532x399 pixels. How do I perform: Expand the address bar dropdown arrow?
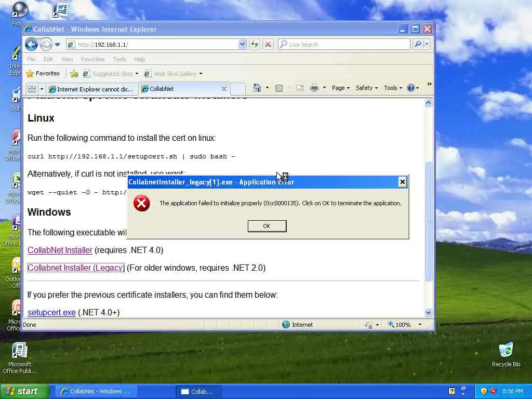[x=242, y=44]
